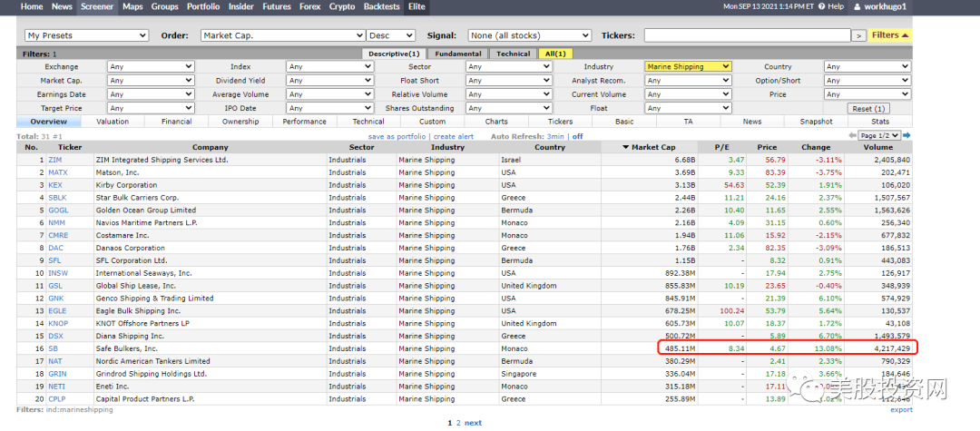The width and height of the screenshot is (980, 431).
Task: Click create alert link
Action: 454,136
